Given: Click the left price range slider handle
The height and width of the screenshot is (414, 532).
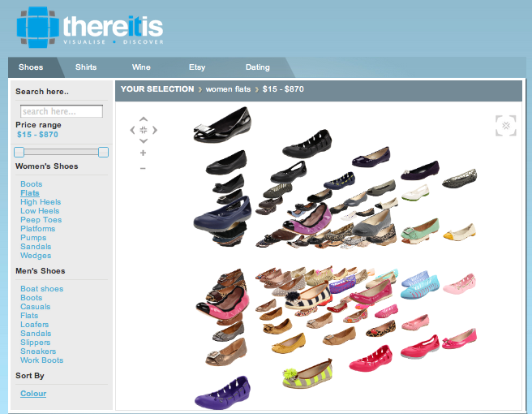Looking at the screenshot, I should coord(19,152).
